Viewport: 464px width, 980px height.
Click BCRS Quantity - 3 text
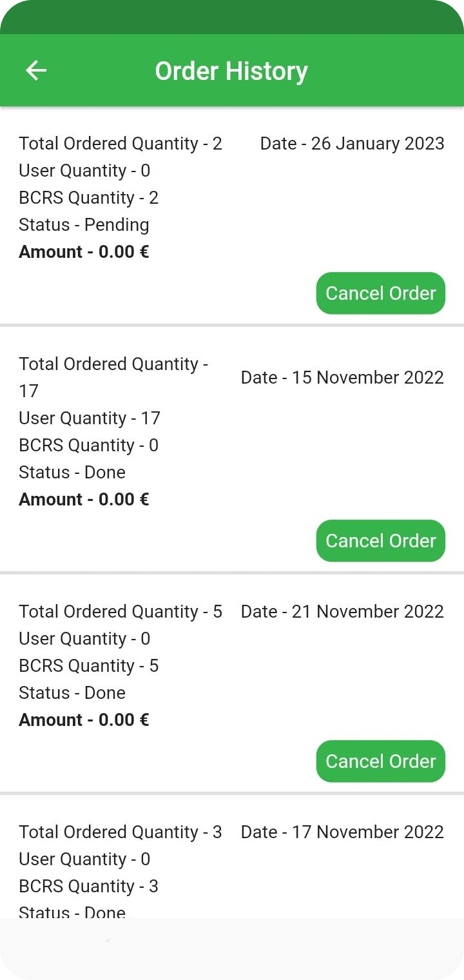(x=88, y=887)
